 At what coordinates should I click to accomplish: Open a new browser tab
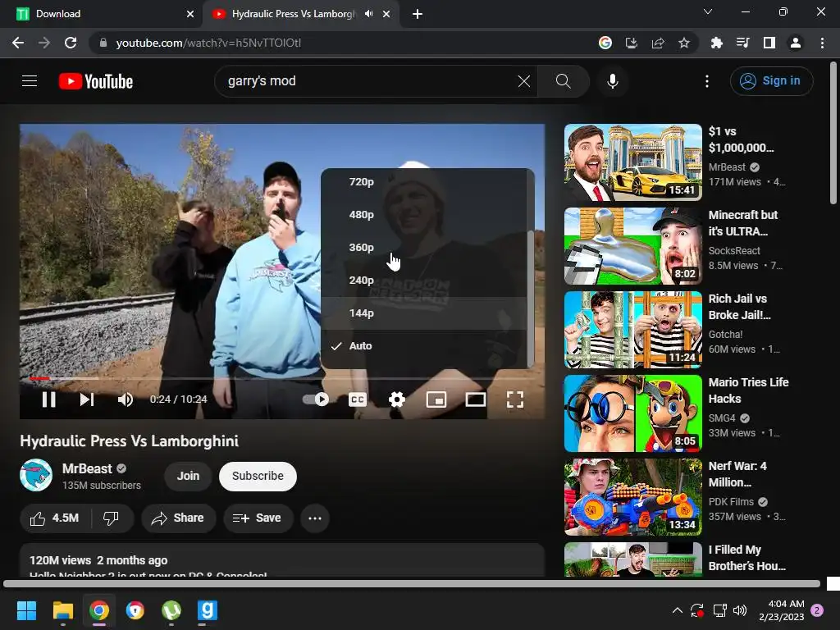click(418, 14)
